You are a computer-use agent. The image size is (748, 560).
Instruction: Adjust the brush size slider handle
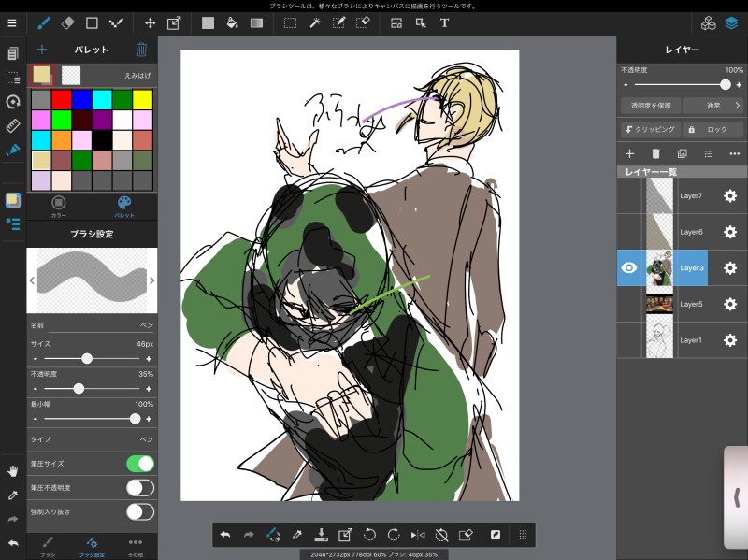(x=87, y=359)
